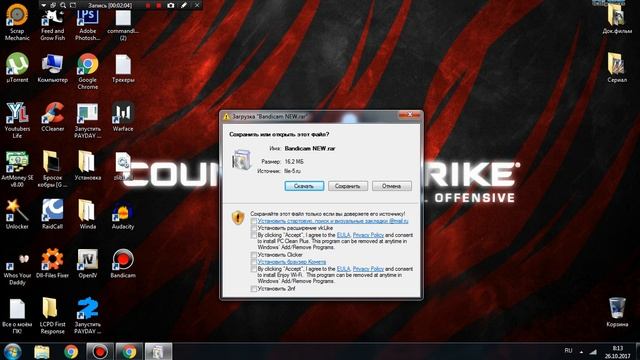Click the magnifier icon in recording bar

pos(63,5)
